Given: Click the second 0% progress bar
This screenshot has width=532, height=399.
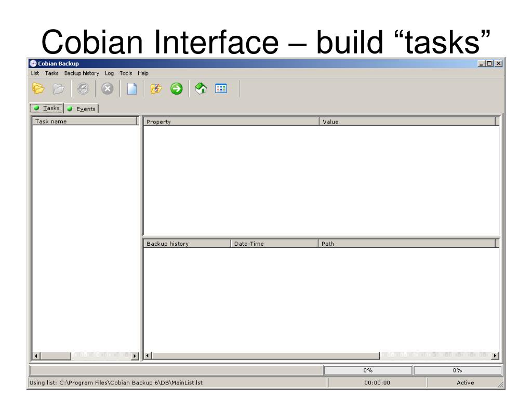Looking at the screenshot, I should pyautogui.click(x=457, y=370).
